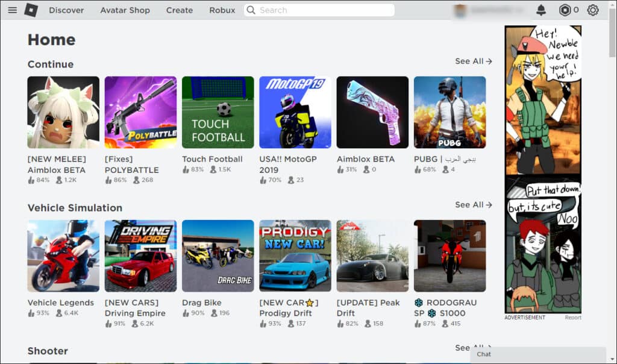Click player count icon under Drag Bike
617x364 pixels.
click(x=214, y=313)
